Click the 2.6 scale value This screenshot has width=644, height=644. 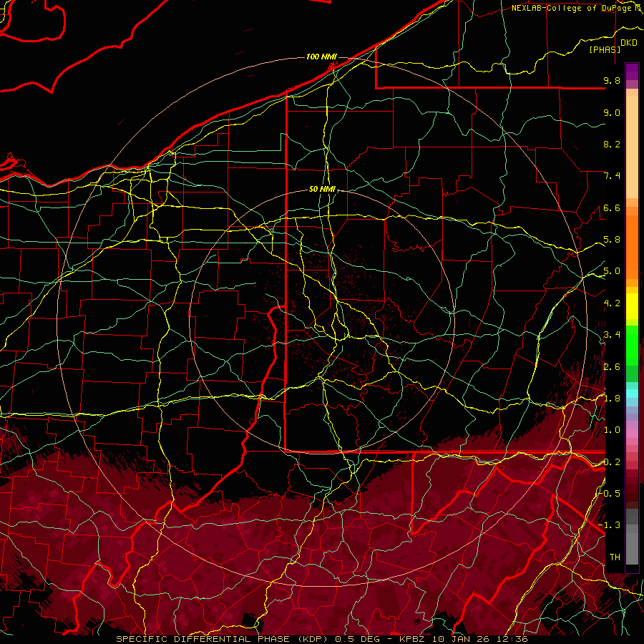click(x=612, y=367)
